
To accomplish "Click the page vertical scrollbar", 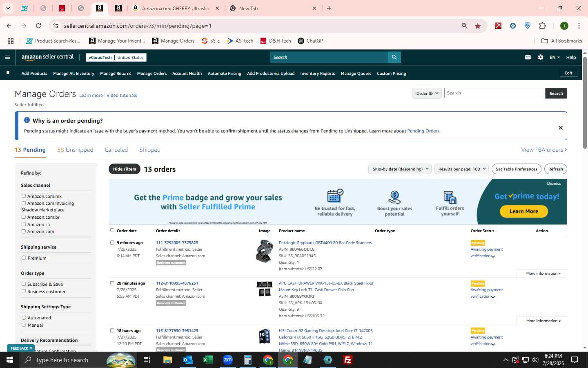I will pos(585,102).
